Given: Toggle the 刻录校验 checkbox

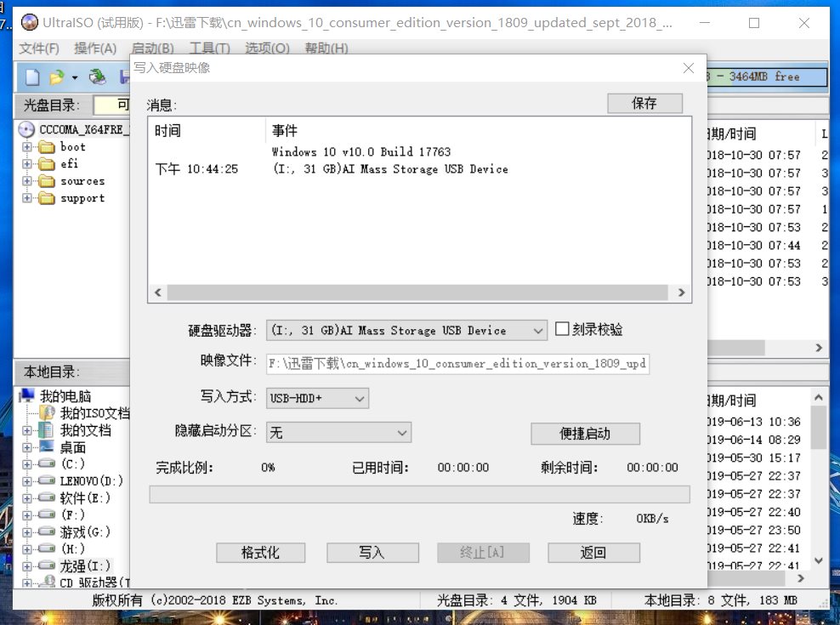Looking at the screenshot, I should (x=562, y=328).
